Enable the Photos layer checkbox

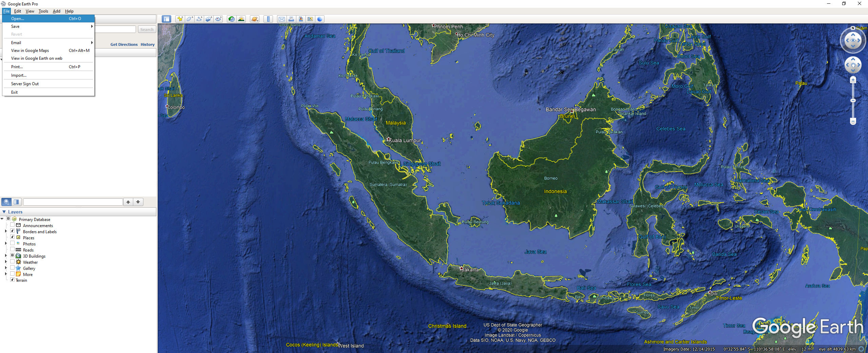[x=13, y=243]
